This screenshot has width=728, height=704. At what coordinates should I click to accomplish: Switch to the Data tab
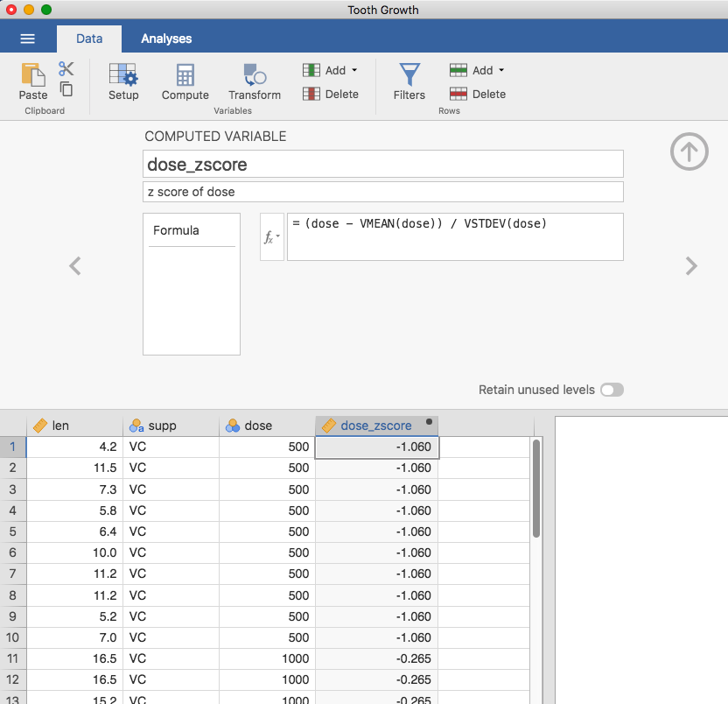click(x=89, y=39)
